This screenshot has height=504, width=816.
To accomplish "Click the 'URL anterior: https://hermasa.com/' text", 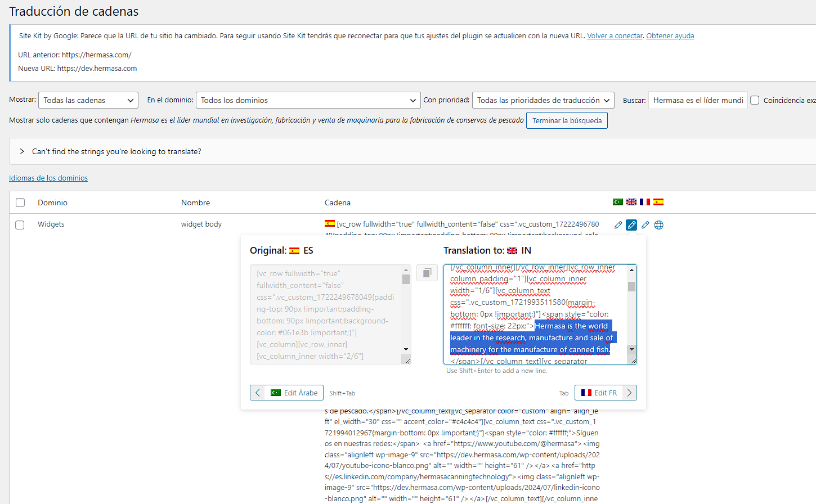I will pyautogui.click(x=74, y=55).
